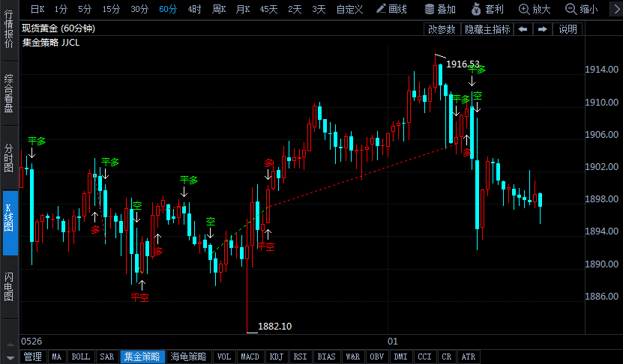Select the DMI indicator
The width and height of the screenshot is (623, 364).
point(400,357)
